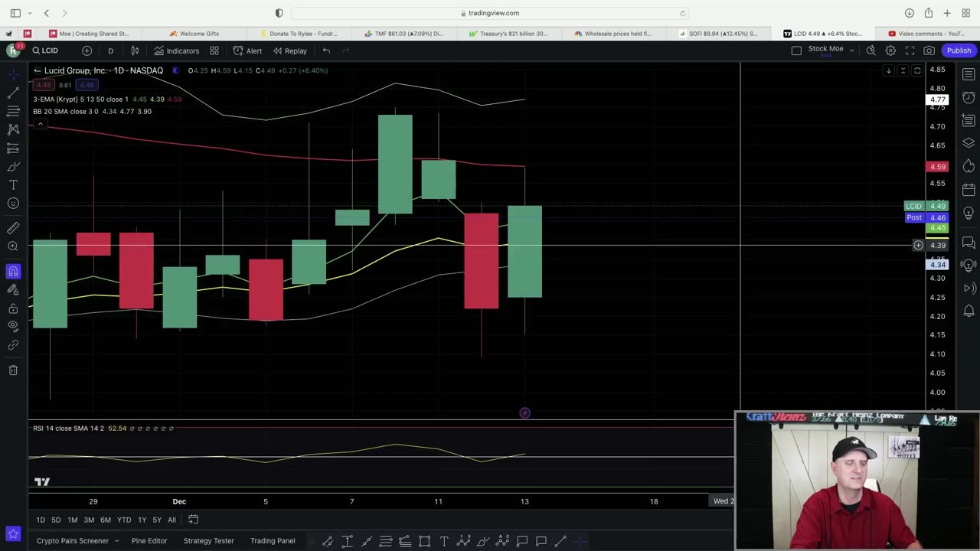The height and width of the screenshot is (551, 980).
Task: Open the chats speech bubble panel
Action: pos(969,243)
